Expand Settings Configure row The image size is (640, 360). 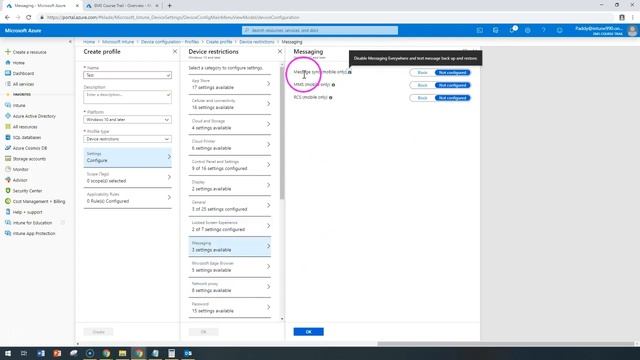click(x=127, y=157)
